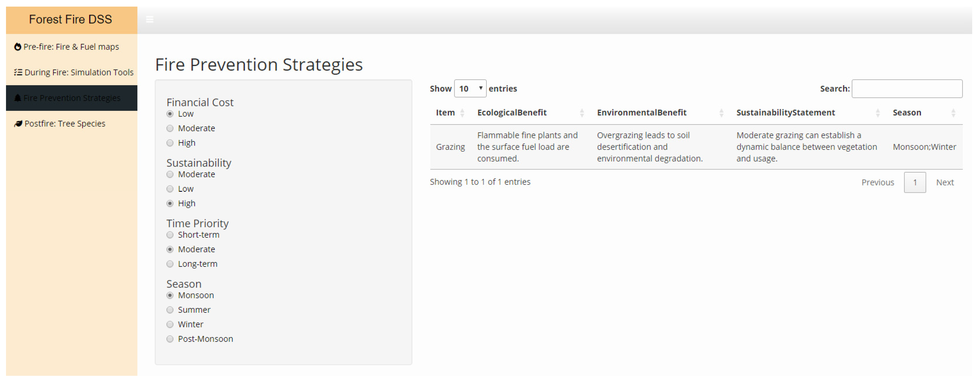Select High financial cost option
Image resolution: width=980 pixels, height=380 pixels.
170,143
